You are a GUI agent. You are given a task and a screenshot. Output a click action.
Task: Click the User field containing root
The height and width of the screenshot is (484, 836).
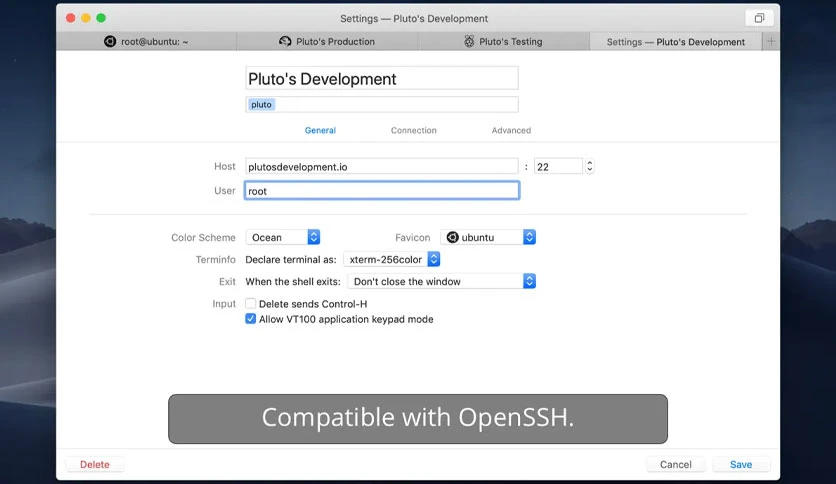[382, 191]
